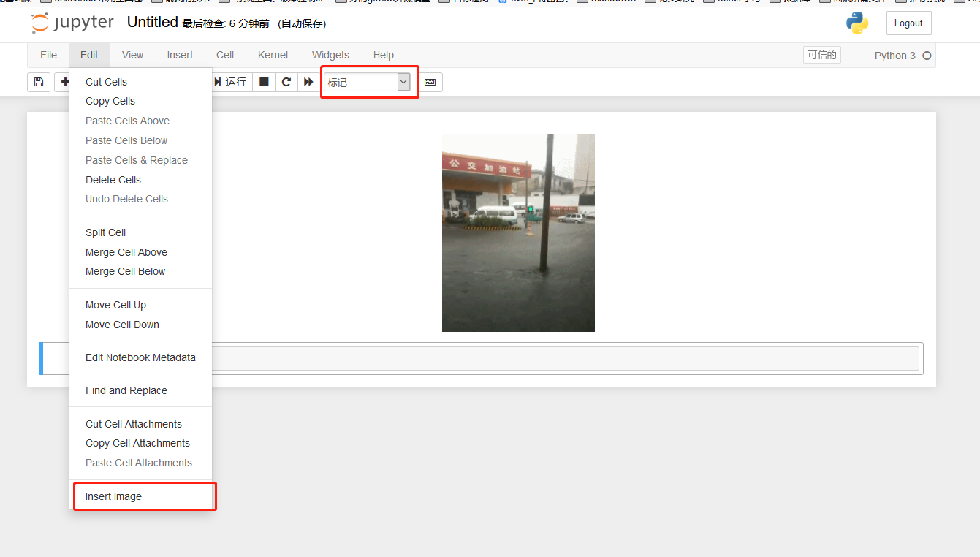The height and width of the screenshot is (557, 980).
Task: Click the 最后检查 checkpoint status text
Action: 227,24
